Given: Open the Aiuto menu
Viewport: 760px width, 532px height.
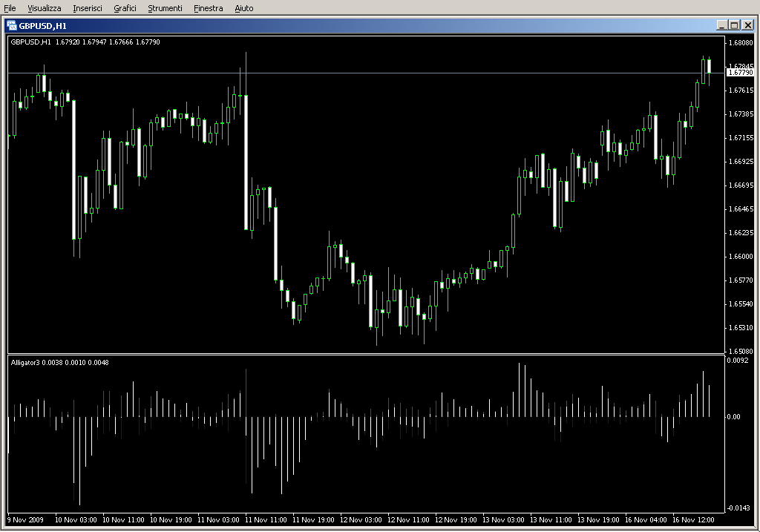Looking at the screenshot, I should pyautogui.click(x=243, y=8).
